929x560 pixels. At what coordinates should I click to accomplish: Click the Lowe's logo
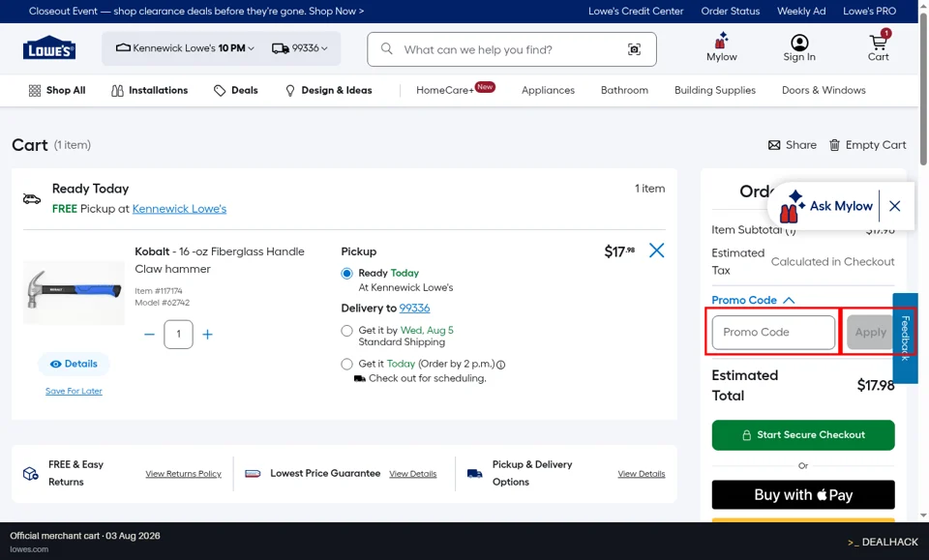49,48
